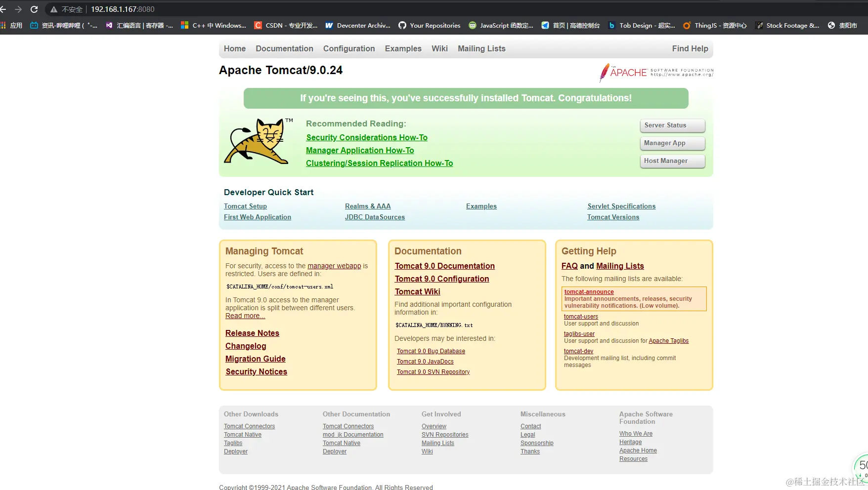Click the browser forward arrow
The image size is (868, 490).
tap(18, 9)
